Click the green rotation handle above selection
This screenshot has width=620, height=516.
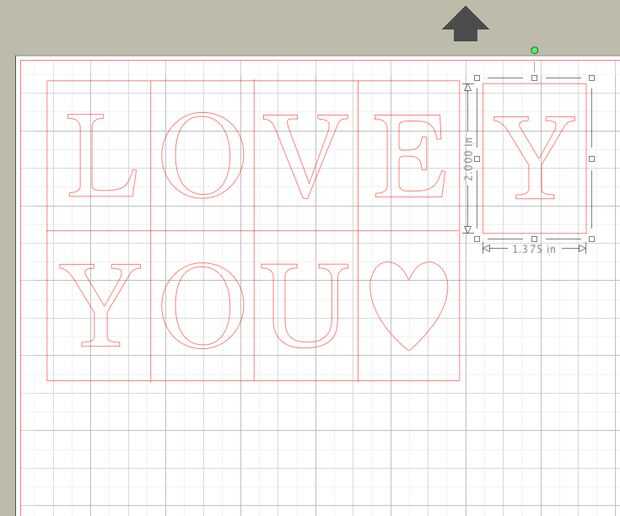pyautogui.click(x=534, y=50)
